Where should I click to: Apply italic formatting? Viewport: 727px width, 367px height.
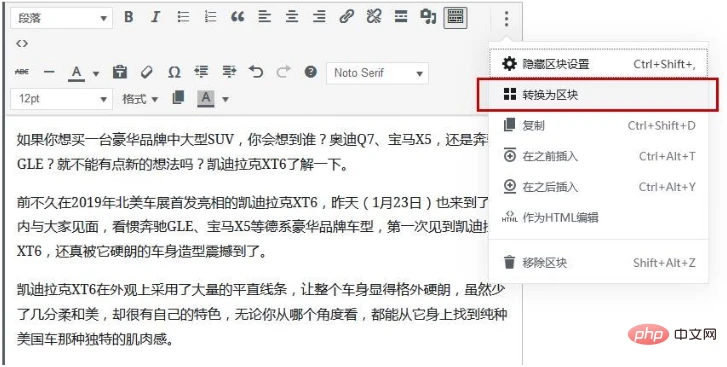[155, 18]
